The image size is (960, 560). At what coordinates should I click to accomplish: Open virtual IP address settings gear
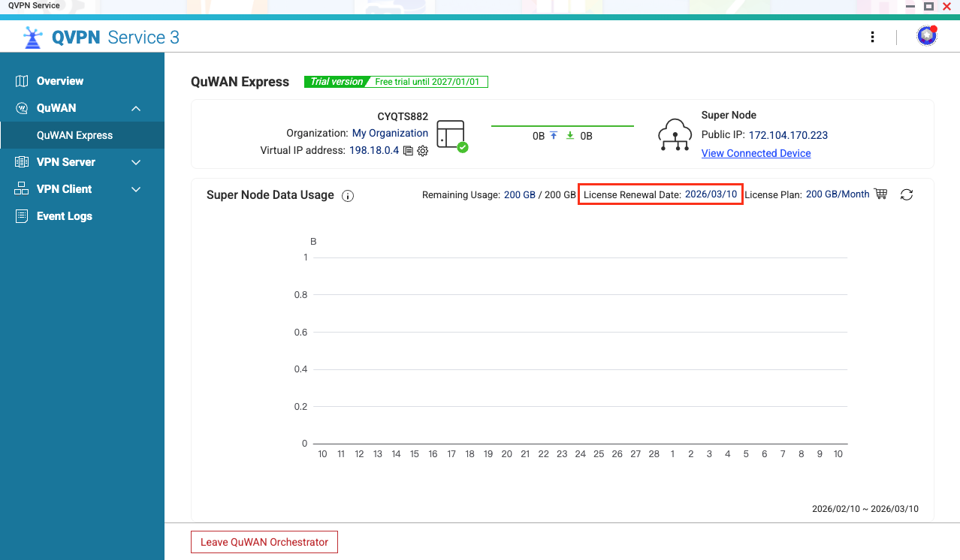tap(423, 151)
